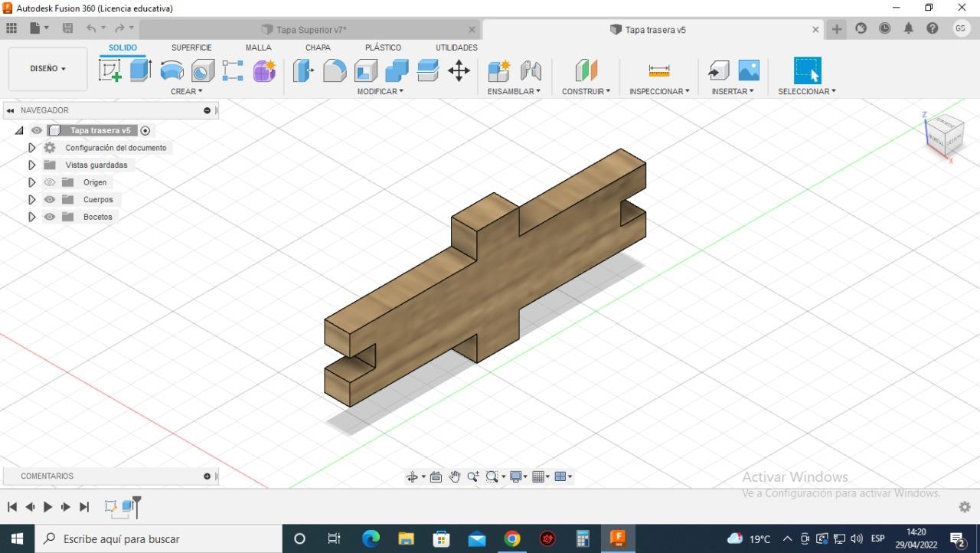Select the Offset Face tool
Image resolution: width=980 pixels, height=553 pixels.
(427, 70)
